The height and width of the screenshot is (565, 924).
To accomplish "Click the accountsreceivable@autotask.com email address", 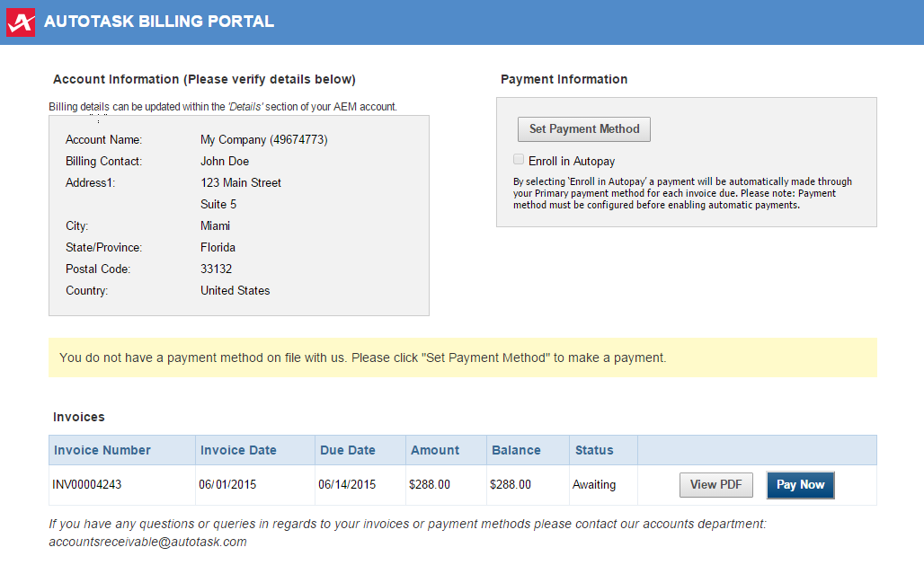I will point(148,542).
